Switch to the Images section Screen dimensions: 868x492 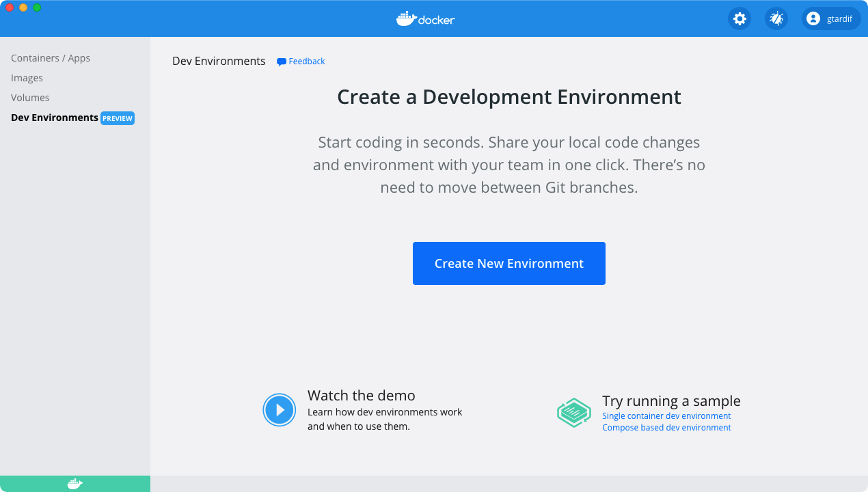[x=27, y=78]
